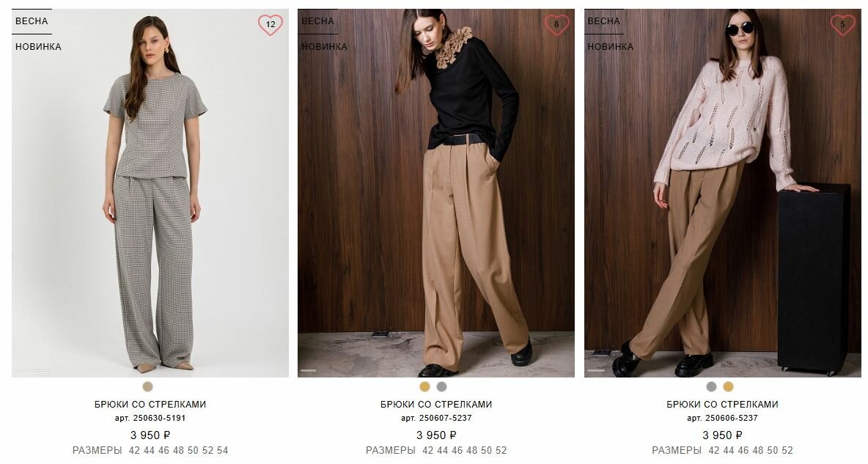Open the middle product's БРЮКИ СО СТРЕЛКАМИ title

[x=436, y=404]
